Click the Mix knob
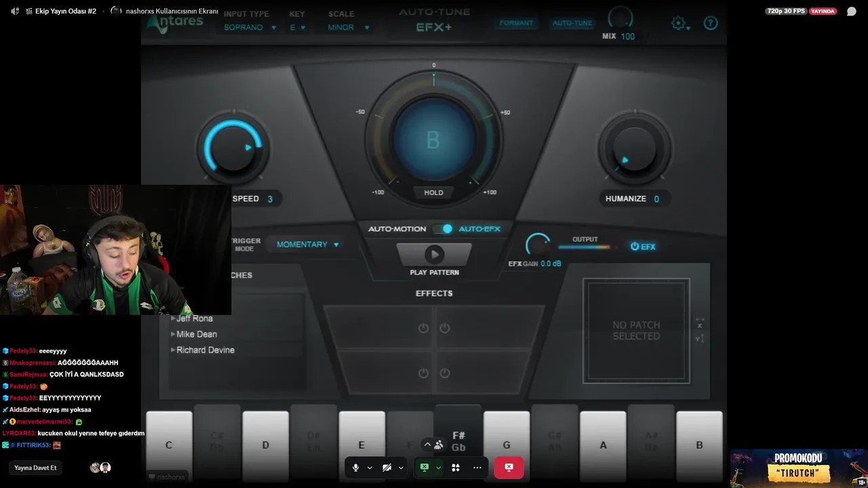The height and width of the screenshot is (488, 868). 620,17
